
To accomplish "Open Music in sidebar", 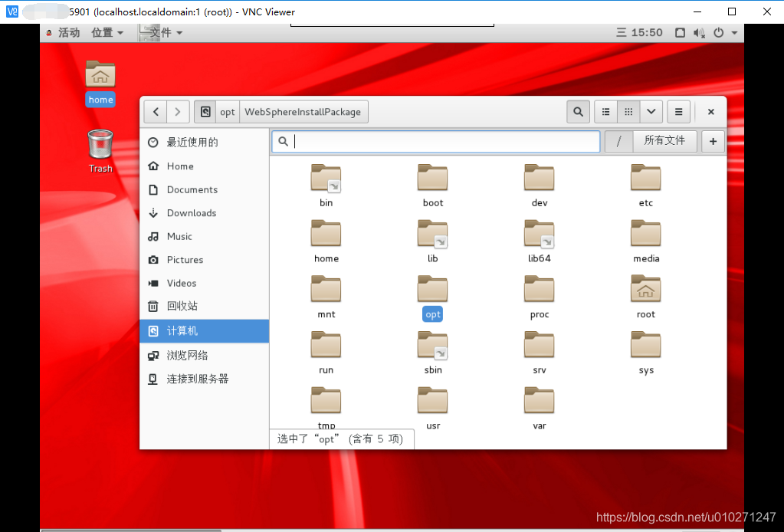I will tap(205, 236).
